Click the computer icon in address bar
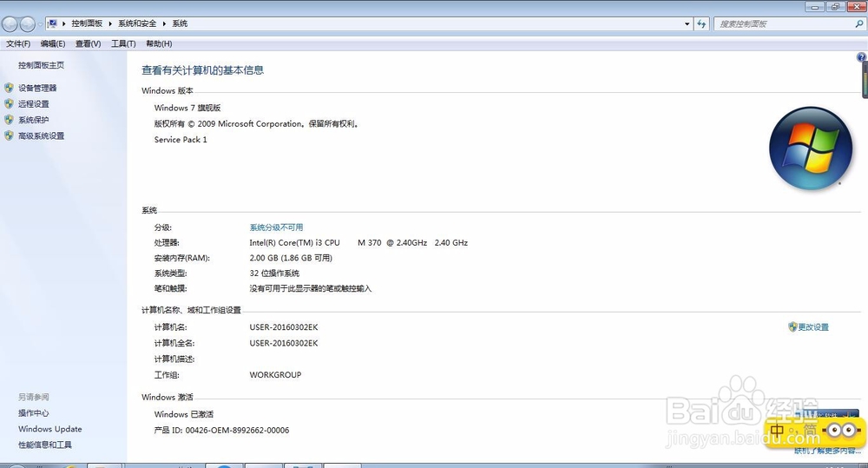 52,23
